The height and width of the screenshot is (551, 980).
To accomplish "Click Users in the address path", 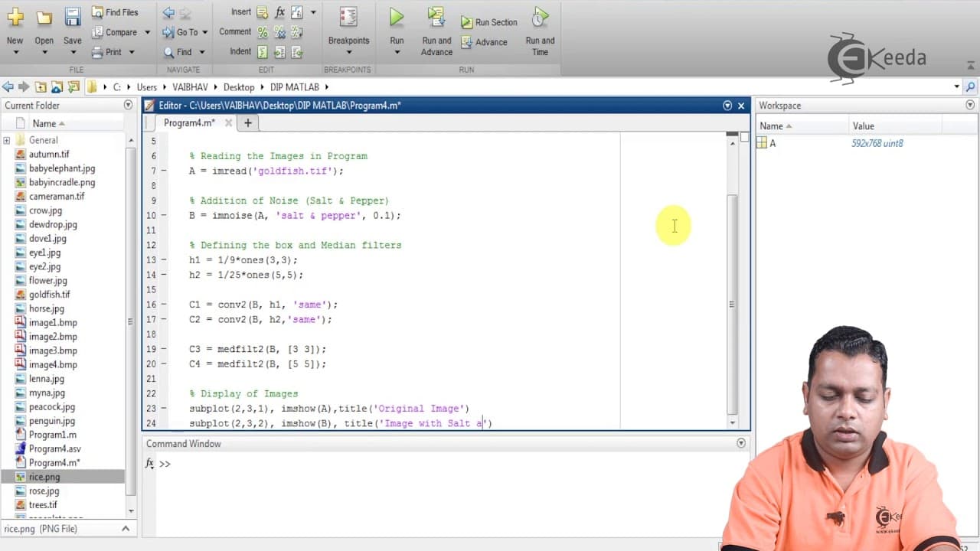I will pyautogui.click(x=146, y=87).
